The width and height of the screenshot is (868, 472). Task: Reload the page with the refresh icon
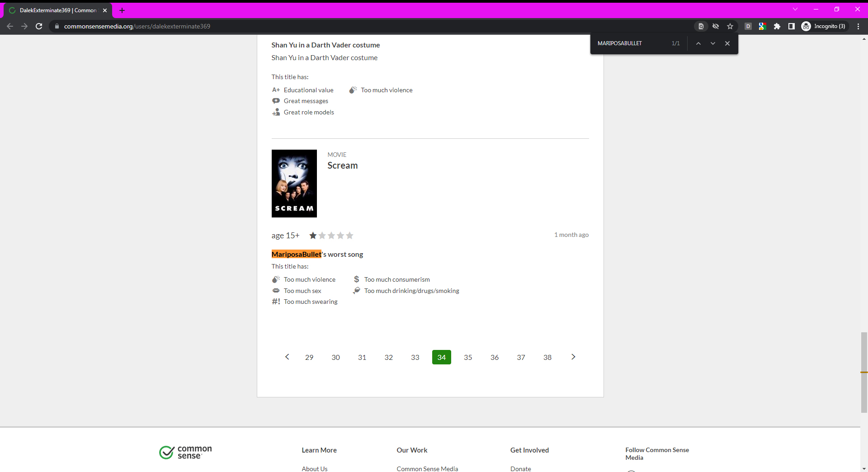(39, 26)
